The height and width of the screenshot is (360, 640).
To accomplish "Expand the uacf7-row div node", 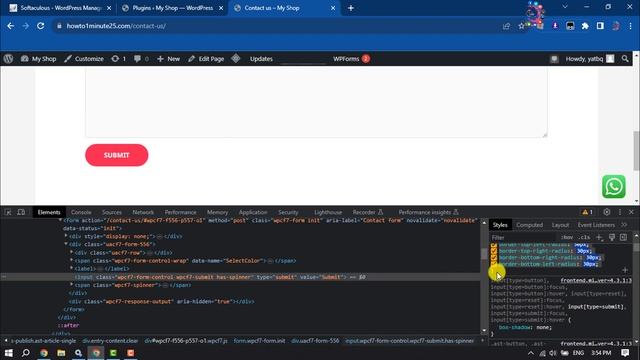I will click(x=71, y=252).
